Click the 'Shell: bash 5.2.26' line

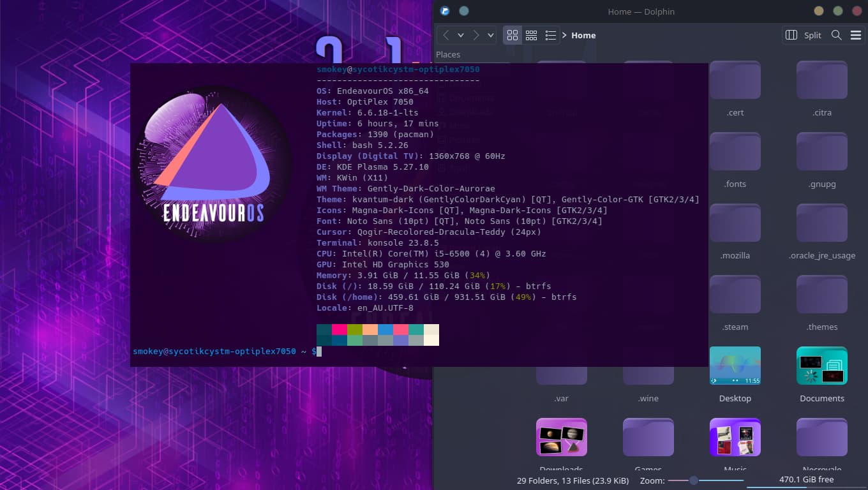(363, 145)
